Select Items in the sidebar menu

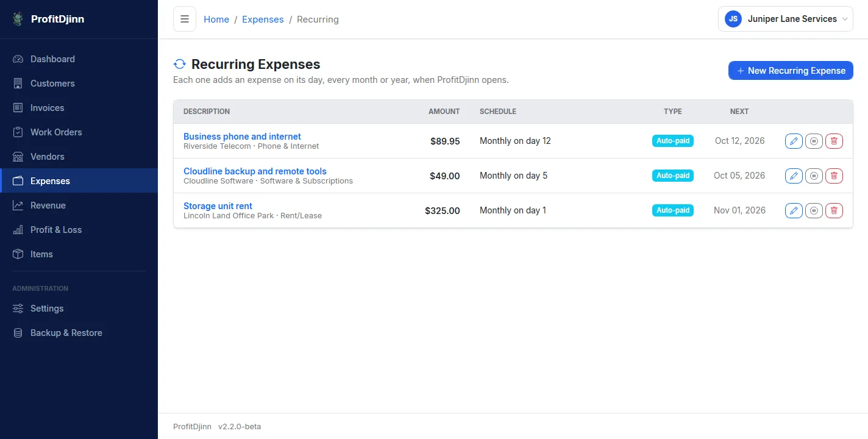pyautogui.click(x=79, y=254)
